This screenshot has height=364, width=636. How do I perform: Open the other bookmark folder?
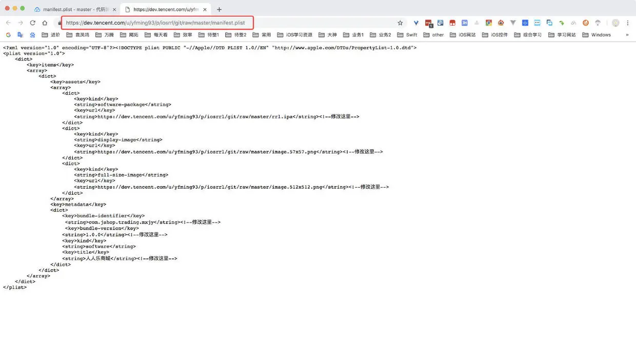pyautogui.click(x=433, y=35)
